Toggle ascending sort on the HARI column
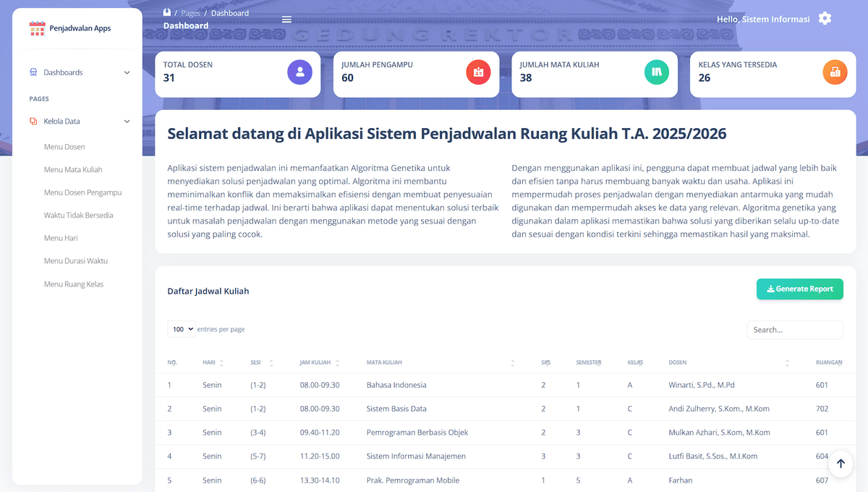This screenshot has width=868, height=492. tap(223, 362)
